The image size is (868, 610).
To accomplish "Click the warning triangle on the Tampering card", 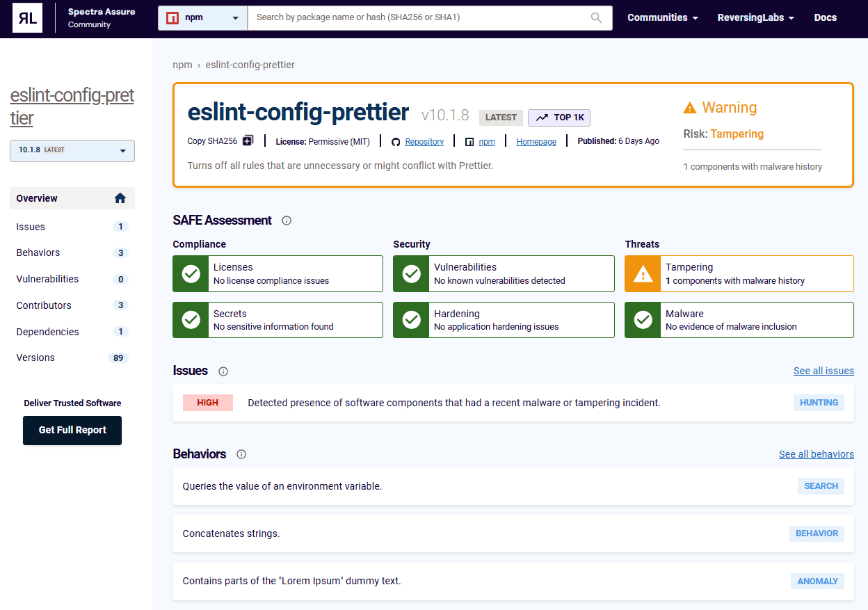I will [x=642, y=273].
